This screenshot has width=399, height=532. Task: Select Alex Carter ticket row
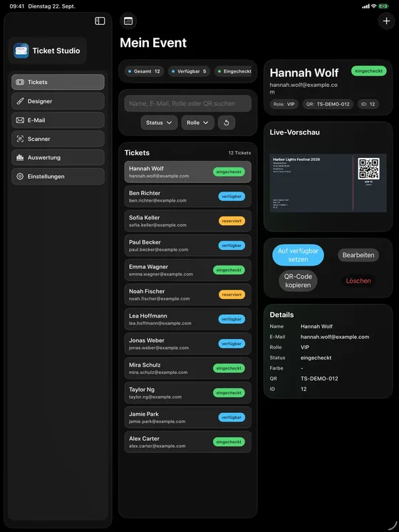coord(188,442)
